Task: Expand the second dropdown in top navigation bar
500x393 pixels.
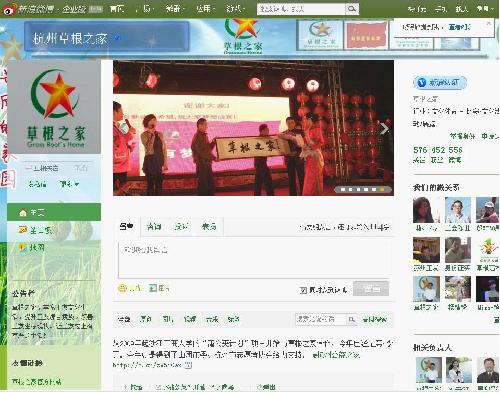Action: coord(146,9)
